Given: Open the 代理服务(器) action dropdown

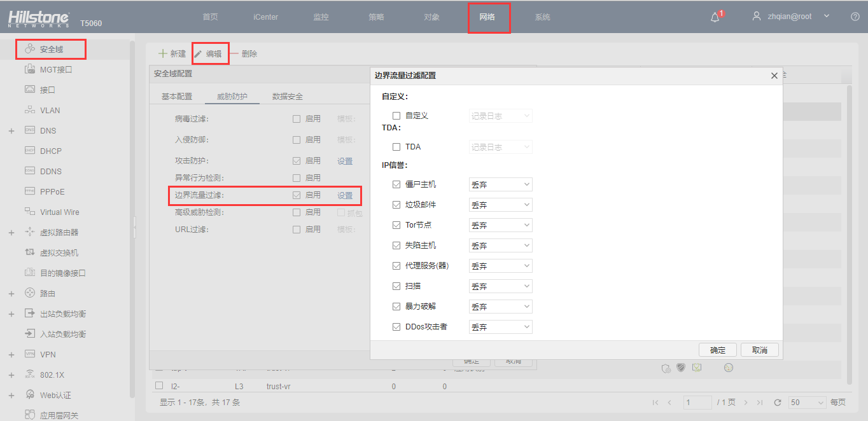Looking at the screenshot, I should (x=500, y=266).
